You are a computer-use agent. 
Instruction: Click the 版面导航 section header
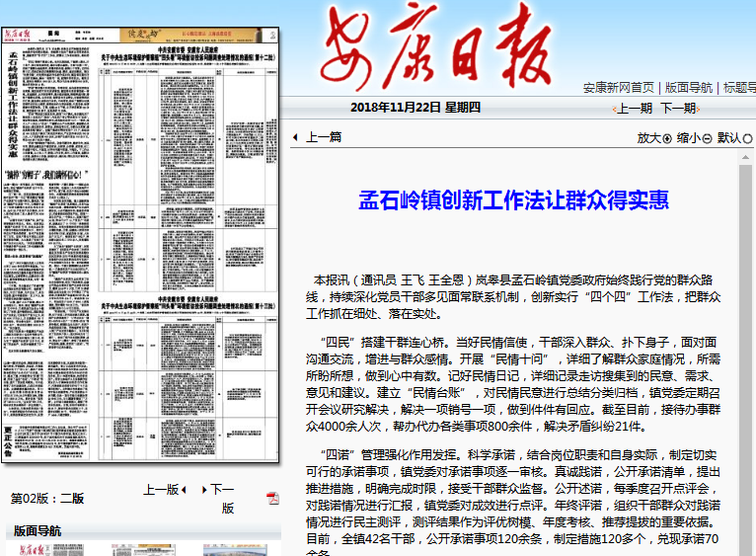pos(143,531)
